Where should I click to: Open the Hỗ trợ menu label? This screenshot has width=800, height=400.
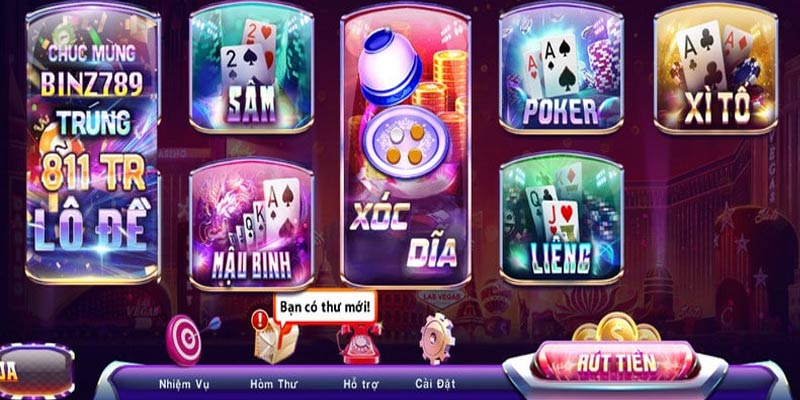coord(360,384)
